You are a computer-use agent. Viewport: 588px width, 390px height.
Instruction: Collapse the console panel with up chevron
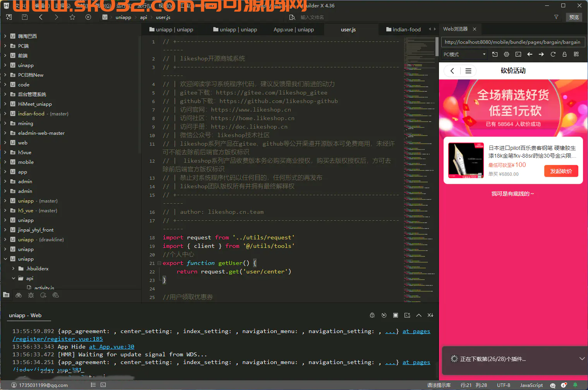coord(419,315)
